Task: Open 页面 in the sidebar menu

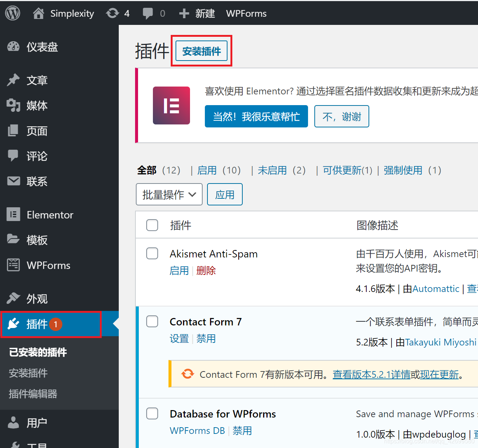Action: click(37, 131)
